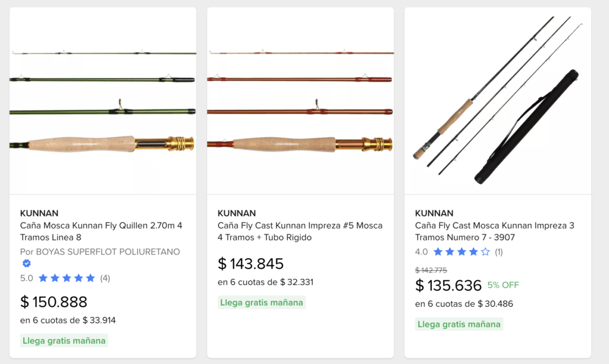609x364 pixels.
Task: Click the 5% OFF discount label
Action: [503, 285]
